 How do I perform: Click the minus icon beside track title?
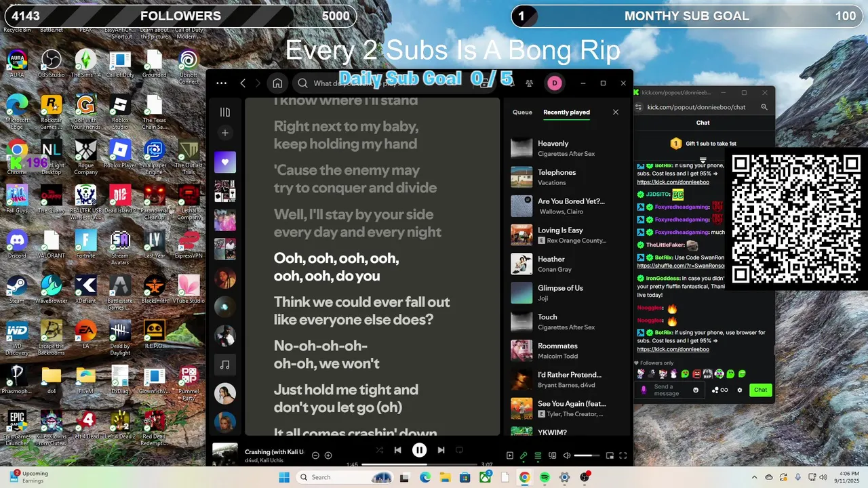[x=315, y=455]
